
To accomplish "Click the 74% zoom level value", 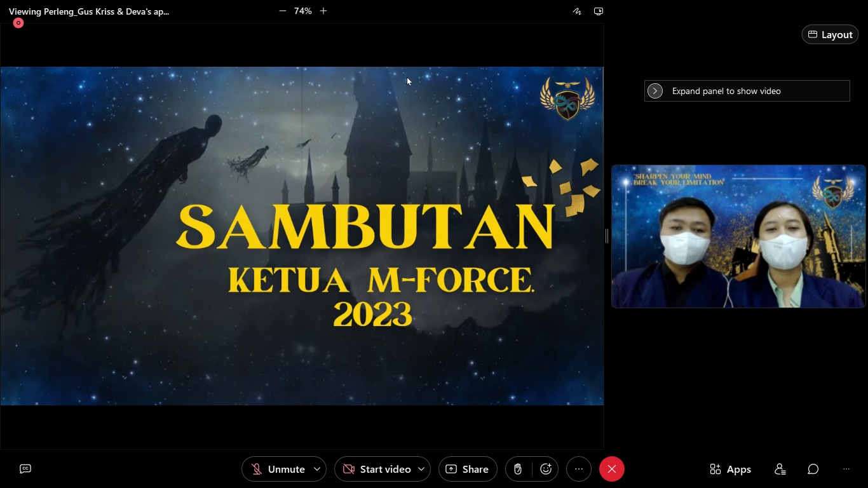I will (x=302, y=11).
